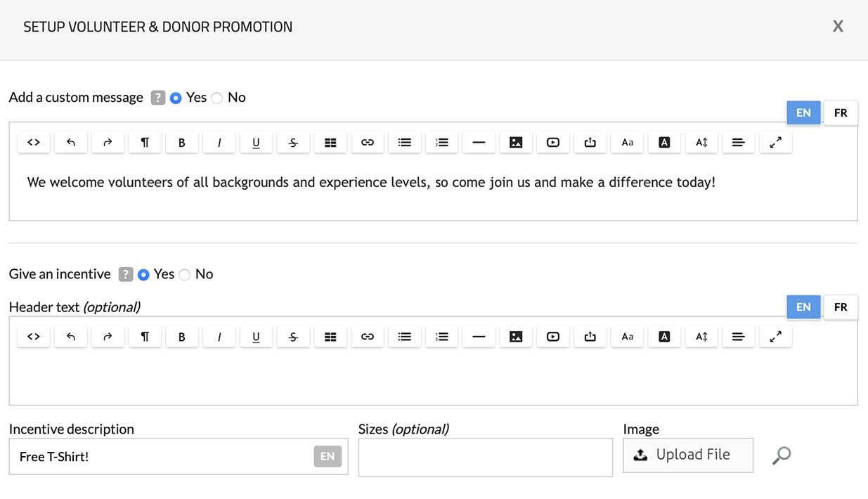Open text alignment menu in custom message editor
This screenshot has width=868, height=499.
(738, 143)
